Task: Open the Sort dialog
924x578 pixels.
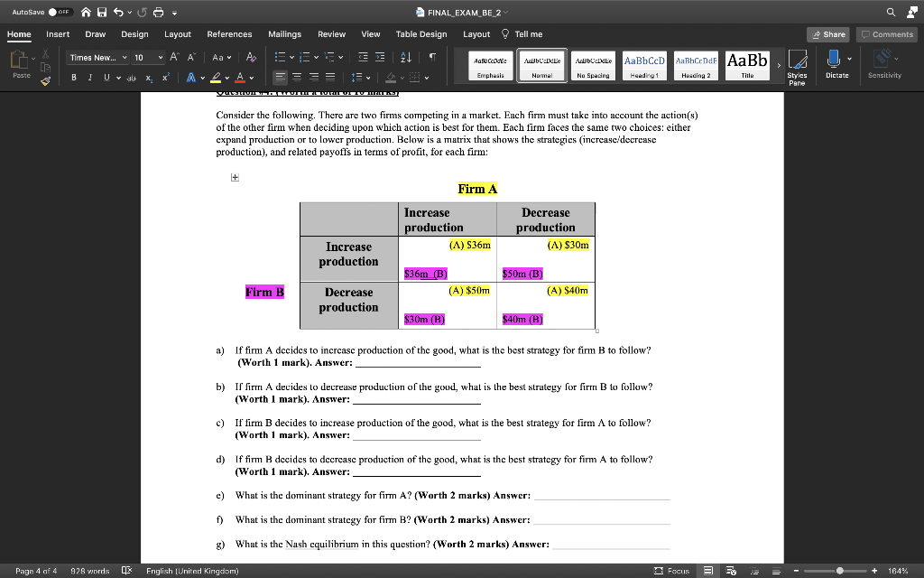Action: click(x=404, y=57)
